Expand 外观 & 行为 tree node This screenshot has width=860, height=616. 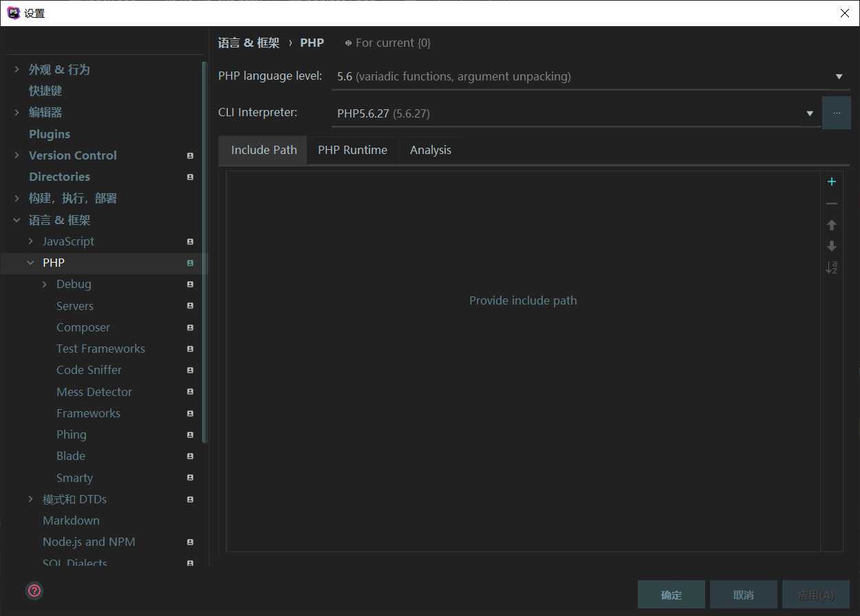click(x=17, y=69)
